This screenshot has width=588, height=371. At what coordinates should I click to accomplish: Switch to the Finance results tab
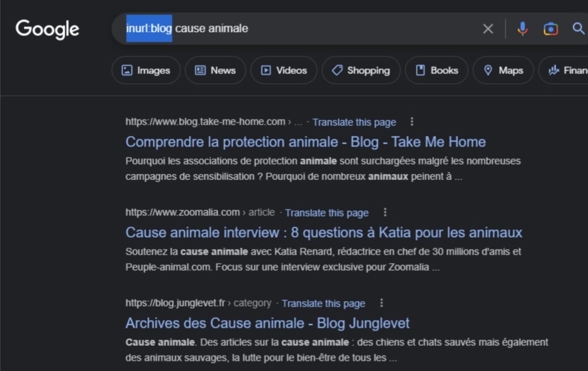563,70
